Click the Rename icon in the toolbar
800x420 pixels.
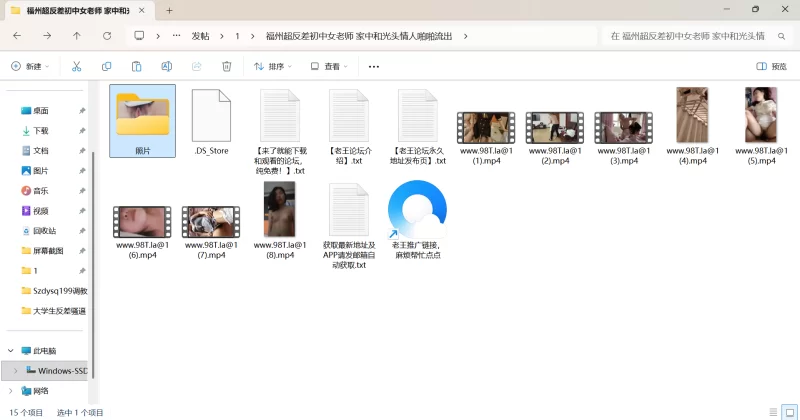pos(166,66)
